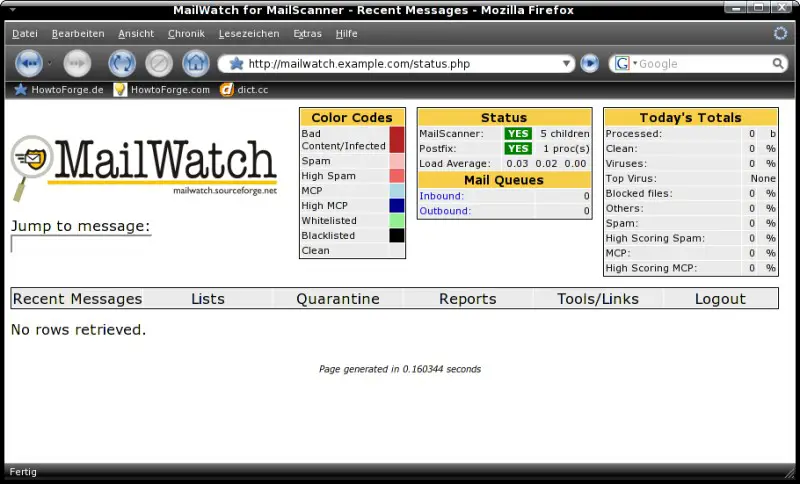
Task: Click the Bad Content/Infected red swatch
Action: click(397, 140)
